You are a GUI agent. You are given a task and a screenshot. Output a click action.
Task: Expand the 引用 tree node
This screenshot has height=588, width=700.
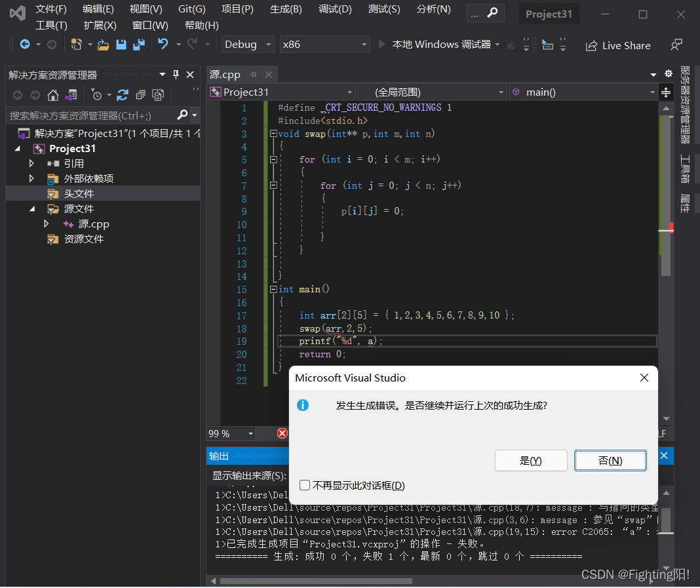coord(31,163)
